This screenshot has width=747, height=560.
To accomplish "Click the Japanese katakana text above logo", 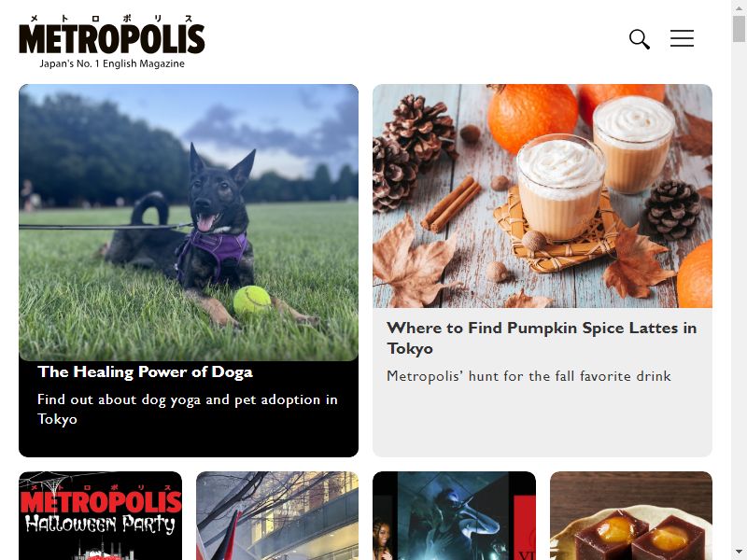I will click(x=111, y=19).
